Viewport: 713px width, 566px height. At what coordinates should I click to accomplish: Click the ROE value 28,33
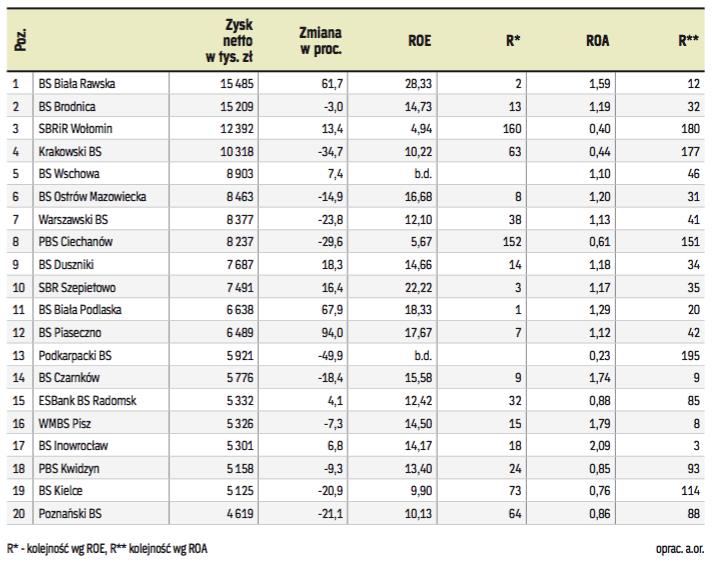(x=419, y=84)
